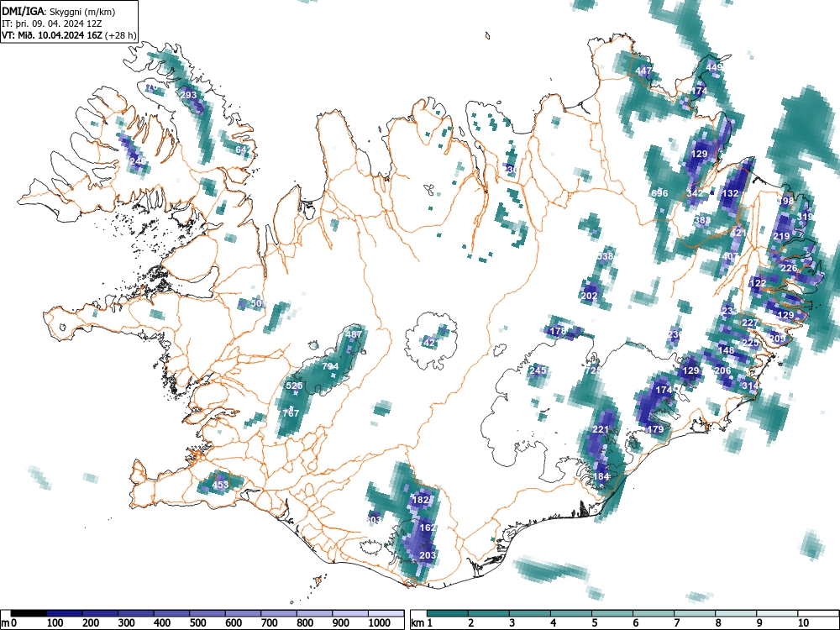
Task: Click the dark teal 1 km legend swatch
Action: tap(448, 613)
